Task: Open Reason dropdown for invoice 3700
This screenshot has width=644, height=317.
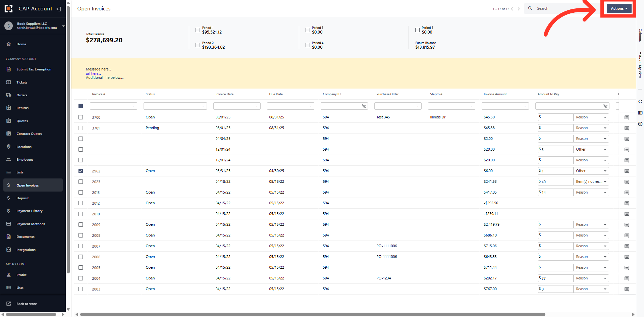Action: click(591, 117)
